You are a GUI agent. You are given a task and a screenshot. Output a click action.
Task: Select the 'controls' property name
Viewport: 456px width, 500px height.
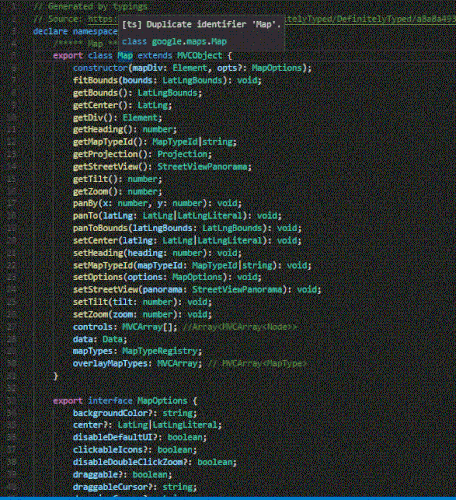tap(93, 327)
